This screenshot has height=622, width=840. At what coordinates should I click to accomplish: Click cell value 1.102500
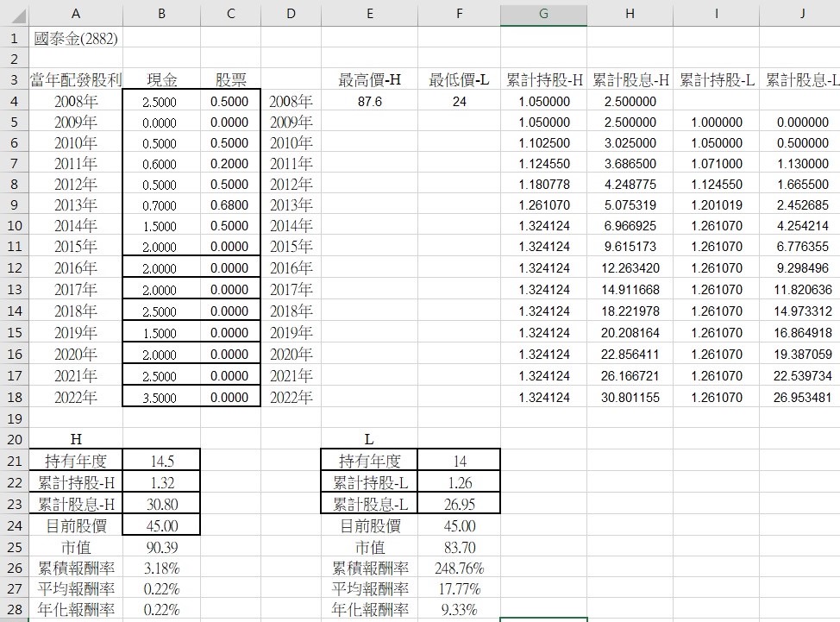[x=544, y=143]
